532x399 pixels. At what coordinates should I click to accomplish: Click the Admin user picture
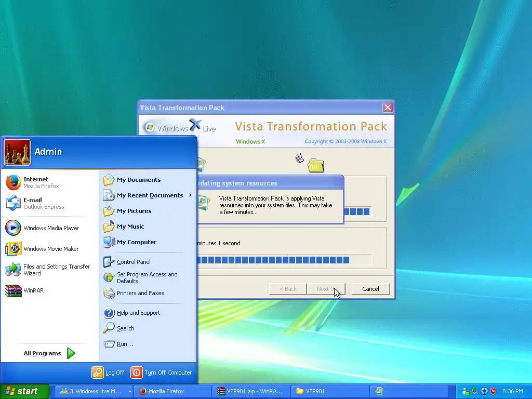point(17,152)
